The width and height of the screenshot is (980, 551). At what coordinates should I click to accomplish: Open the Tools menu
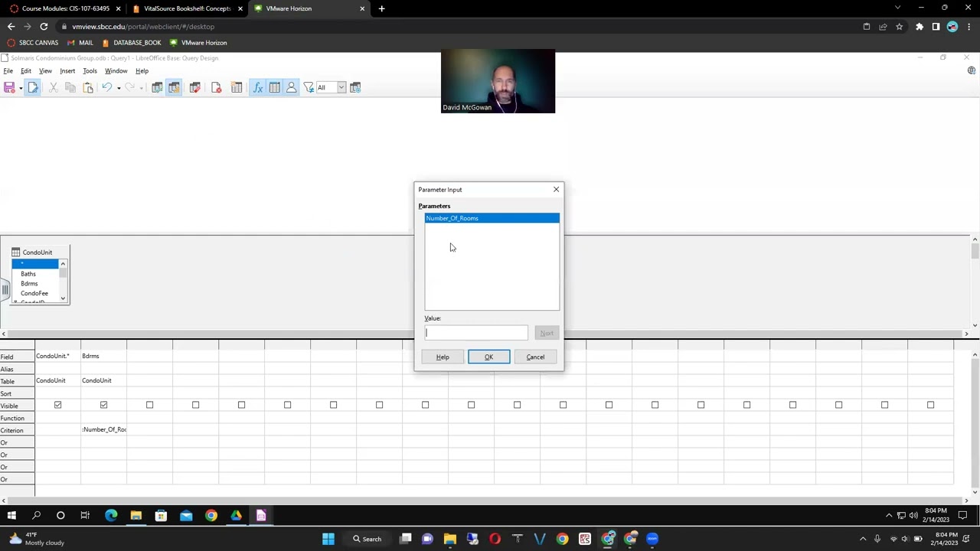point(90,71)
